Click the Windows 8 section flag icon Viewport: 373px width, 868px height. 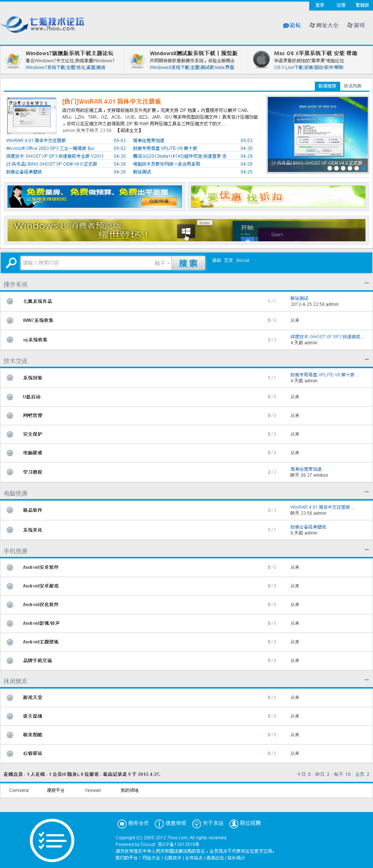point(137,59)
